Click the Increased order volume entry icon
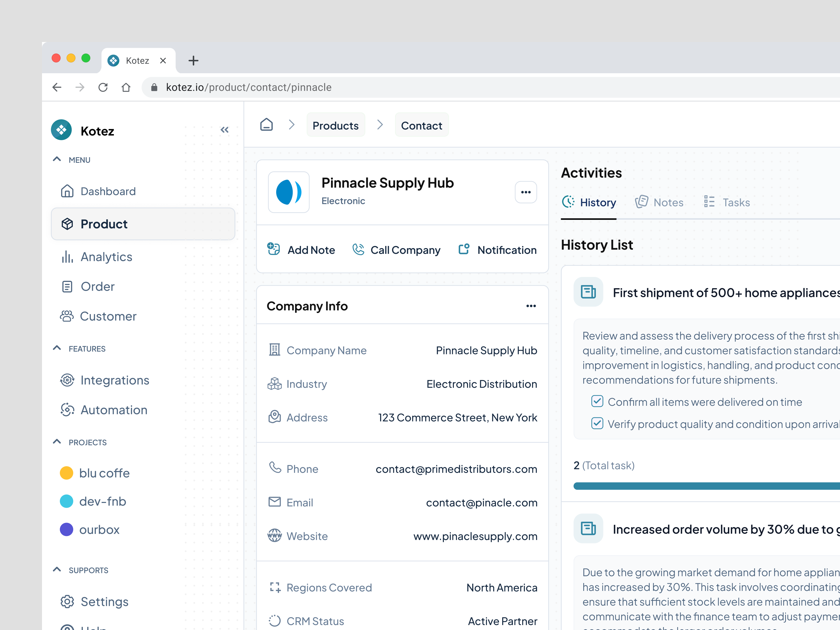The height and width of the screenshot is (630, 840). point(588,529)
